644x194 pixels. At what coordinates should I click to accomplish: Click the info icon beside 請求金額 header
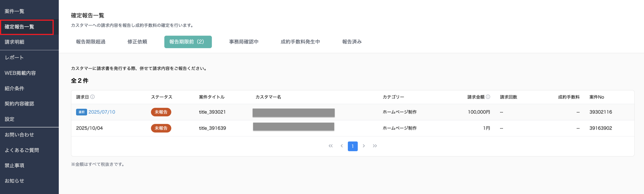pyautogui.click(x=488, y=97)
